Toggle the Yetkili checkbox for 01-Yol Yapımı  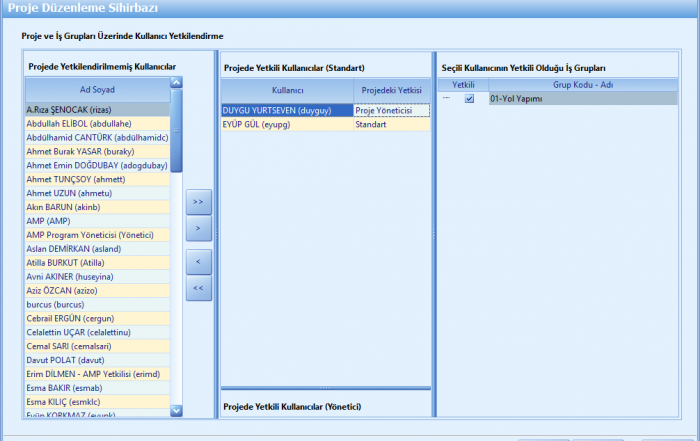point(469,99)
